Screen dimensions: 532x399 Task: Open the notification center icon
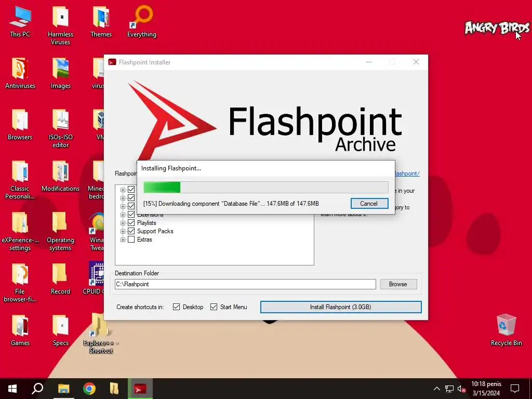coord(515,389)
